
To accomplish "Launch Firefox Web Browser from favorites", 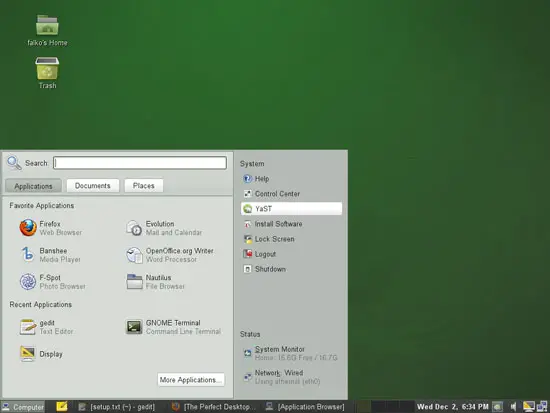I will tap(51, 228).
